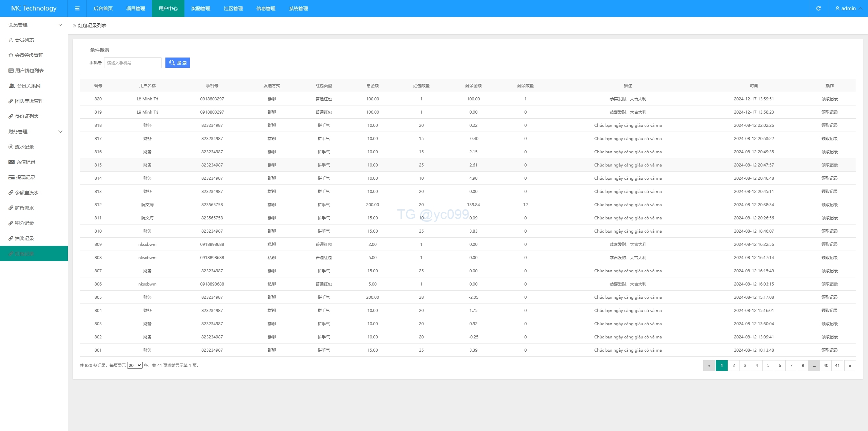This screenshot has width=868, height=431.
Task: Open 充值记录 in the sidebar
Action: coord(25,162)
